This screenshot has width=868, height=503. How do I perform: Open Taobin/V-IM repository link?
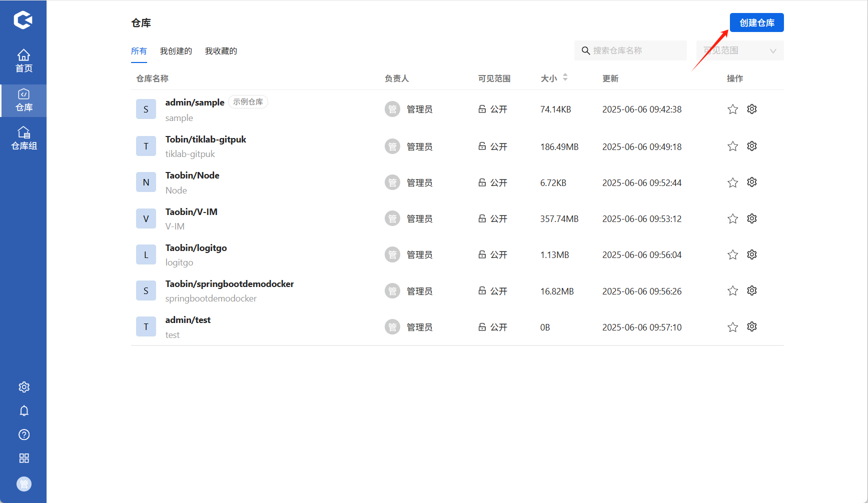pos(191,212)
